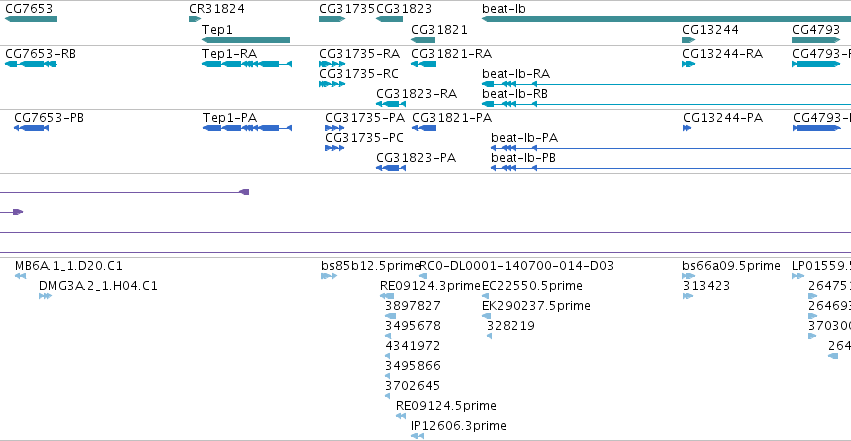Screen dimensions: 851x441
Task: Select EST EC22550.5prime
Action: point(532,286)
